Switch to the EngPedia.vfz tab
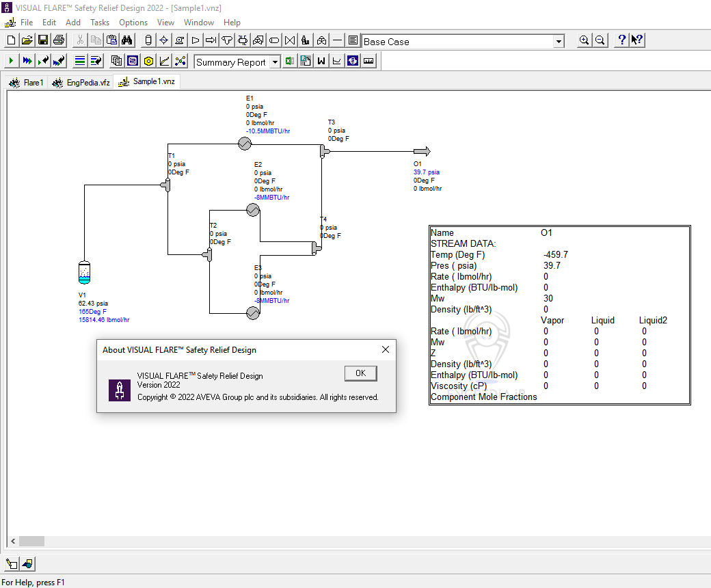This screenshot has height=588, width=711. tap(82, 82)
